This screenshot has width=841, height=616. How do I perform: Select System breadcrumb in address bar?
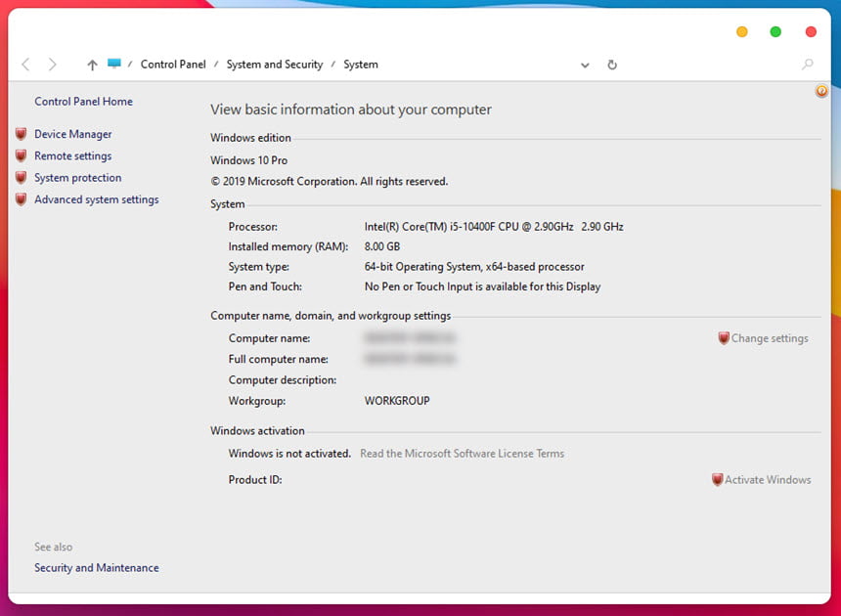click(x=361, y=65)
